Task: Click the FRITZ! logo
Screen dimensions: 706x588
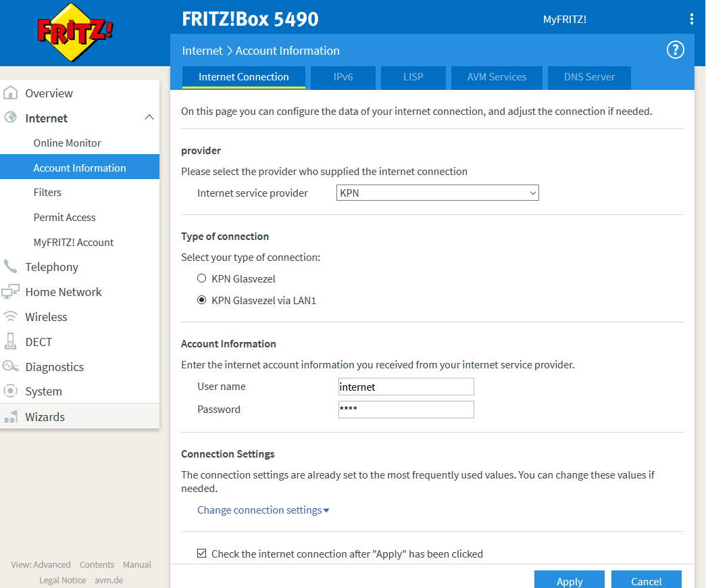Action: point(75,32)
